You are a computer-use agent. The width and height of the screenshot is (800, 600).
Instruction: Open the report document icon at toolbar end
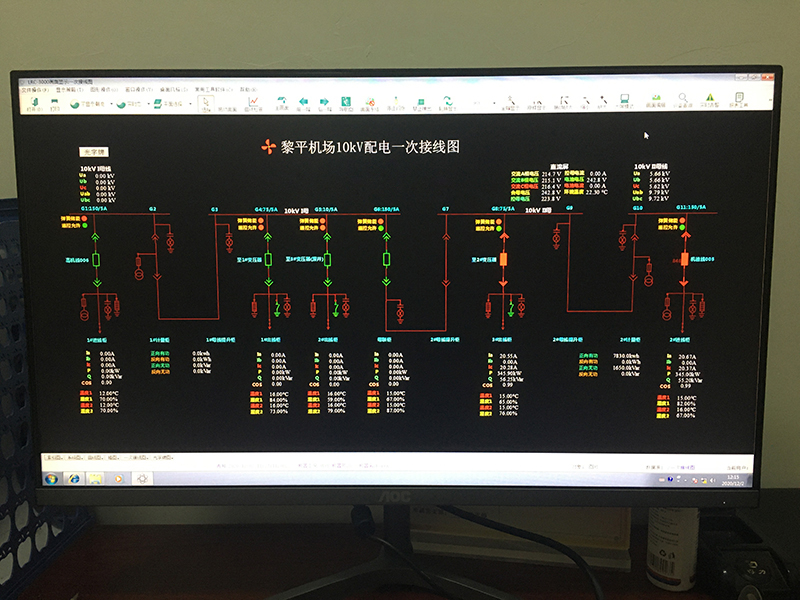738,101
